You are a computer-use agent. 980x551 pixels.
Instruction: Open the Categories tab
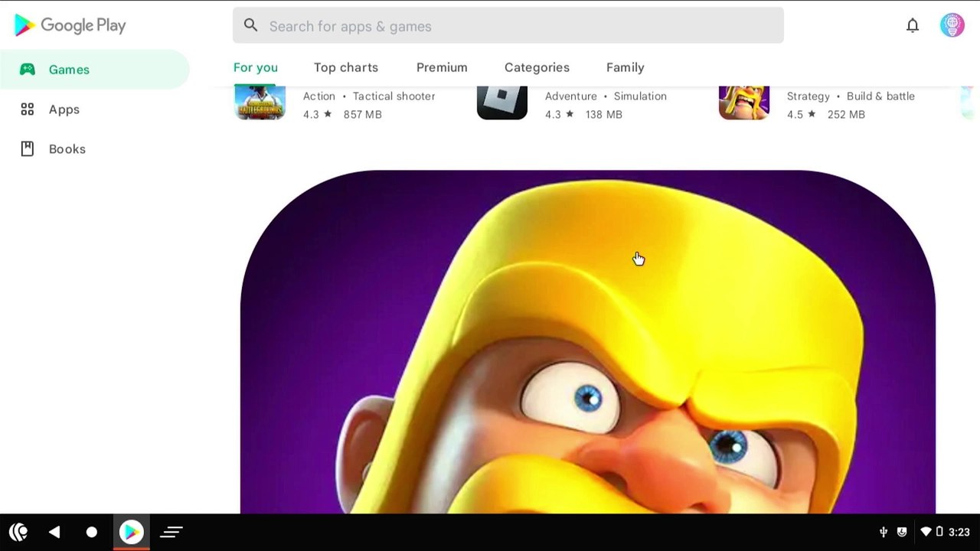[537, 67]
